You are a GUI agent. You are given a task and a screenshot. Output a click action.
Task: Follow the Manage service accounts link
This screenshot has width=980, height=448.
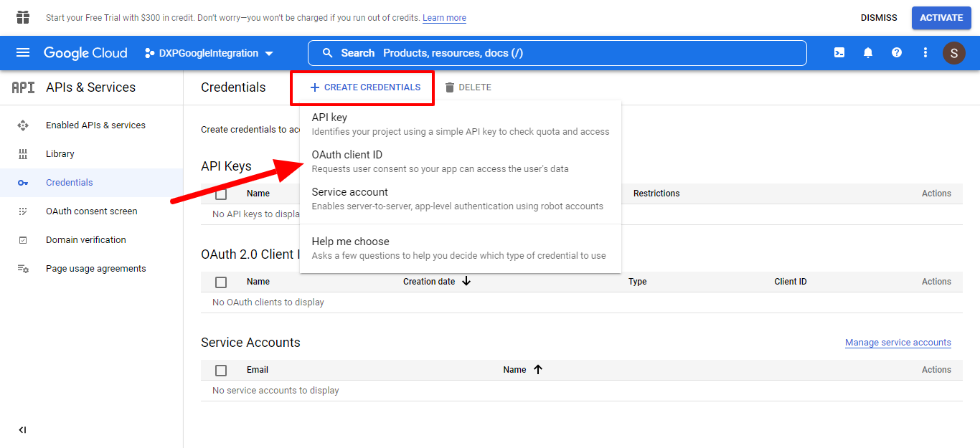pos(897,343)
